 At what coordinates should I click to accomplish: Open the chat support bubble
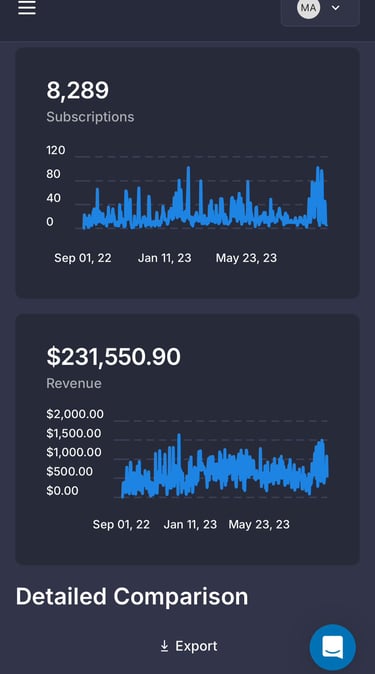(332, 647)
